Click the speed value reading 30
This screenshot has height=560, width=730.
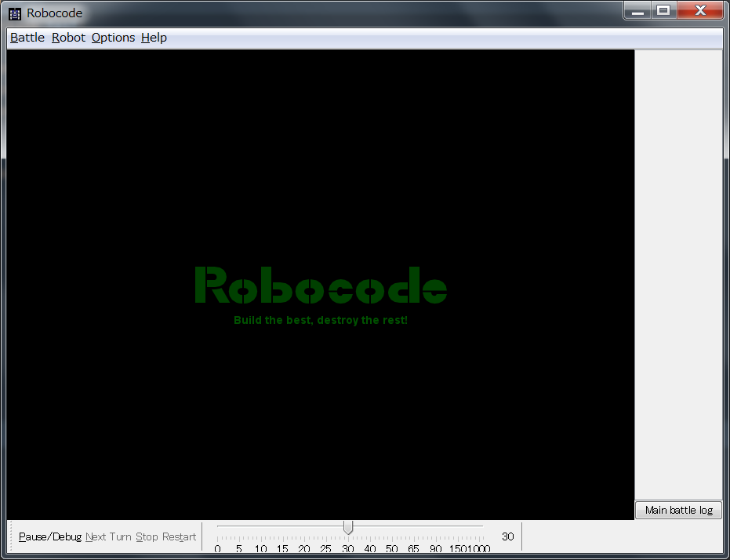(x=507, y=536)
